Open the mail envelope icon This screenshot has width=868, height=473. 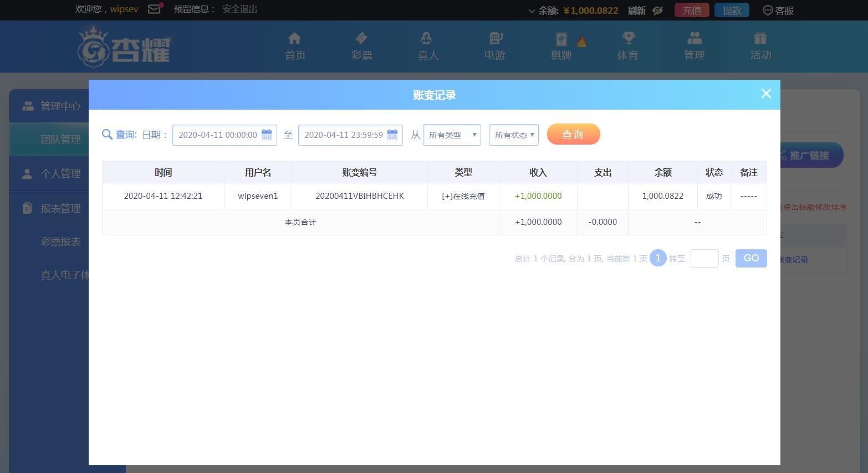pos(155,9)
